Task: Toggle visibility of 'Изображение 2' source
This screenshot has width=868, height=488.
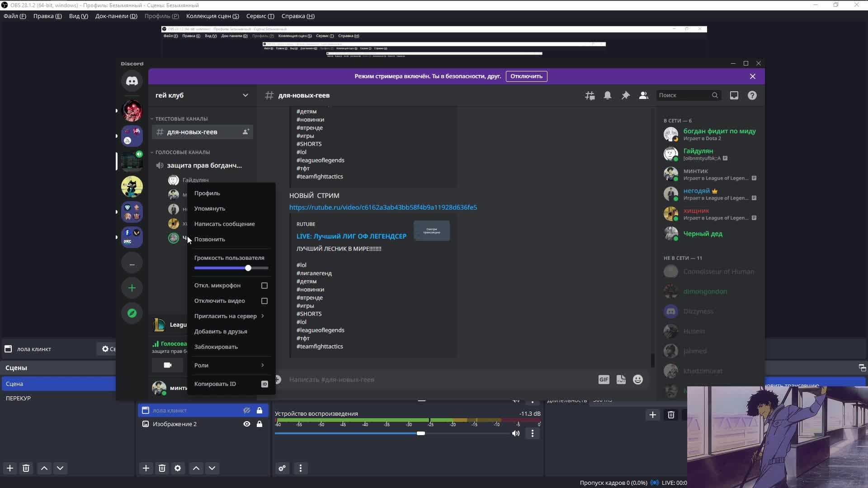Action: tap(247, 424)
